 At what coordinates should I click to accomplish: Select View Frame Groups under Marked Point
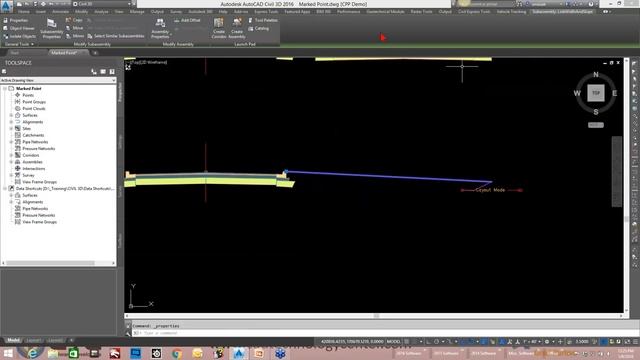39,182
